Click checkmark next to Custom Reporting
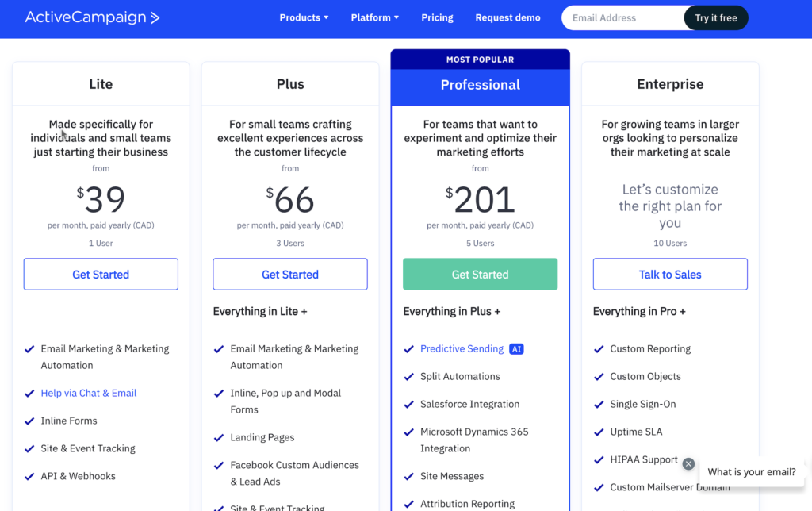812x511 pixels. point(599,349)
